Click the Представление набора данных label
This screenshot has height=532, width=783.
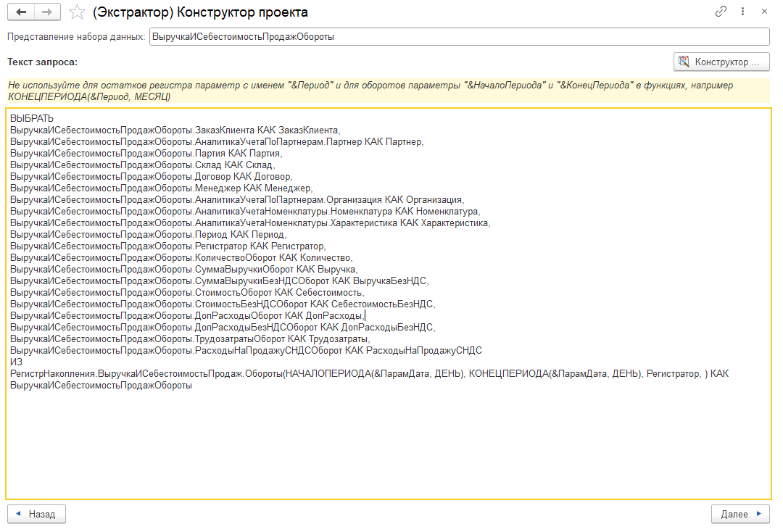click(x=76, y=36)
